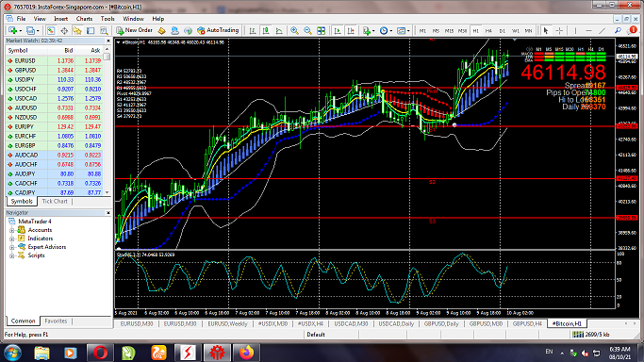Open Opera from the Windows taskbar
This screenshot has width=644, height=362.
100,353
